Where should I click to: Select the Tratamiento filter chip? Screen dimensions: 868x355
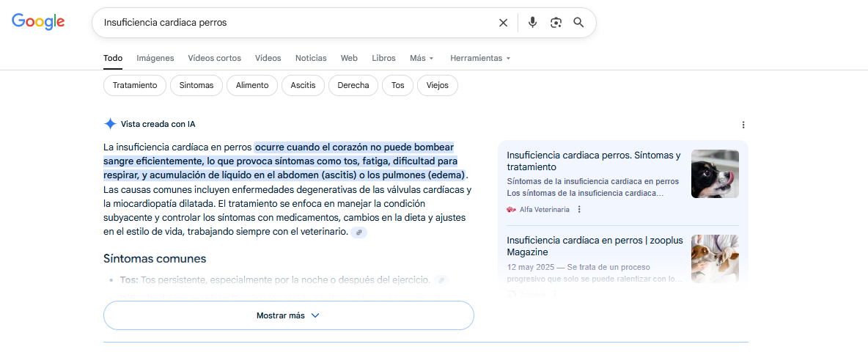tap(135, 85)
